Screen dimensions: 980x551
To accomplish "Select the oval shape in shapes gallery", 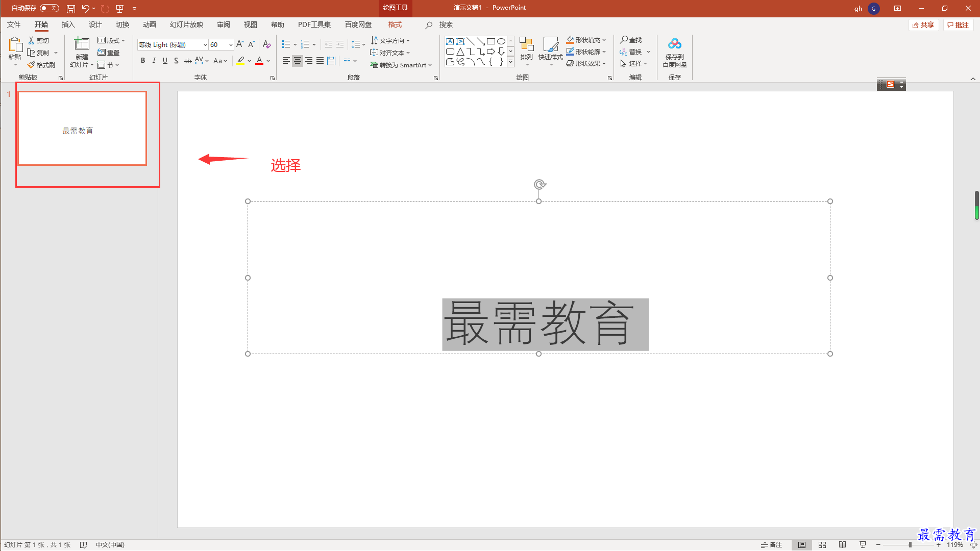I will pos(501,41).
